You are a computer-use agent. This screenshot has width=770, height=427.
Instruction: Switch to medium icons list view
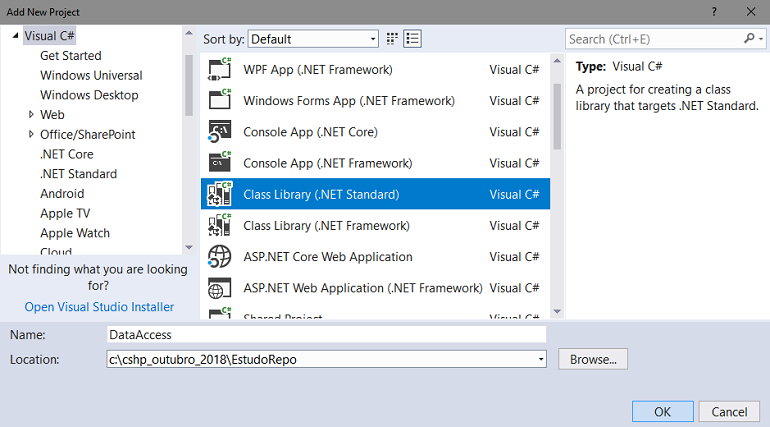[412, 39]
